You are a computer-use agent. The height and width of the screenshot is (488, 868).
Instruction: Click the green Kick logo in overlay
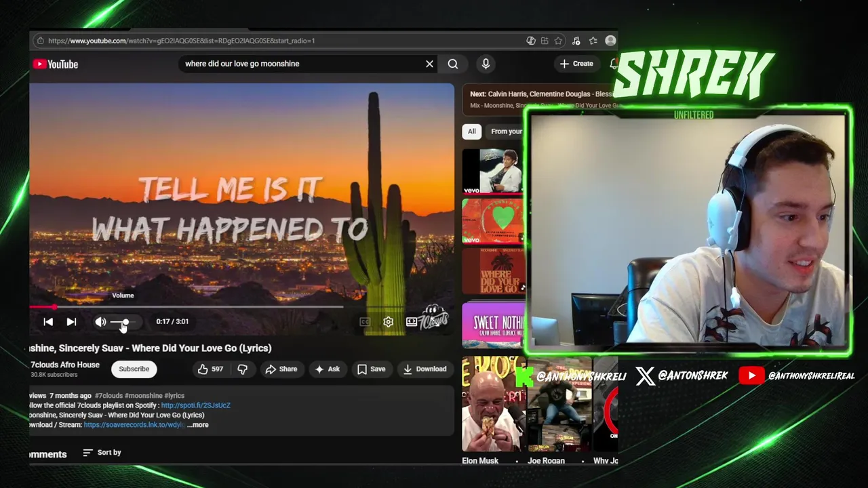click(524, 377)
